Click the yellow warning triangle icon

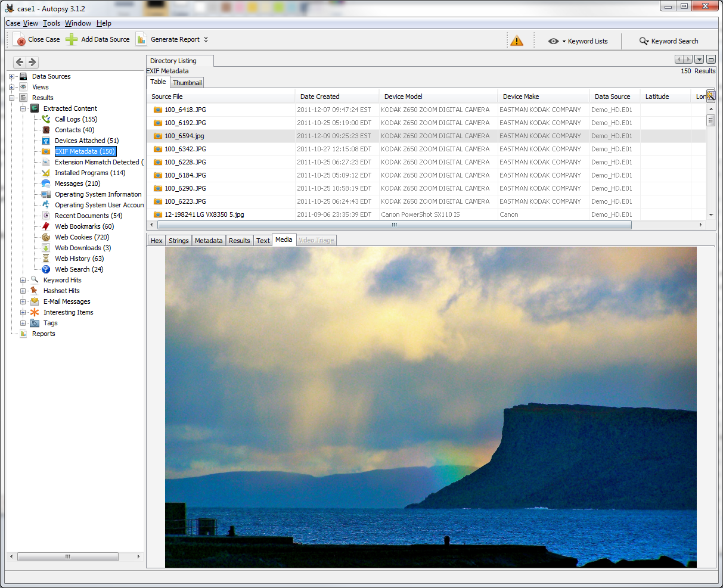point(517,41)
